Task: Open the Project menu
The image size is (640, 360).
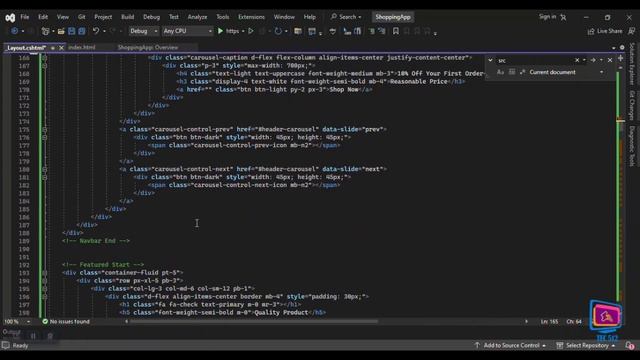Action: 103,17
